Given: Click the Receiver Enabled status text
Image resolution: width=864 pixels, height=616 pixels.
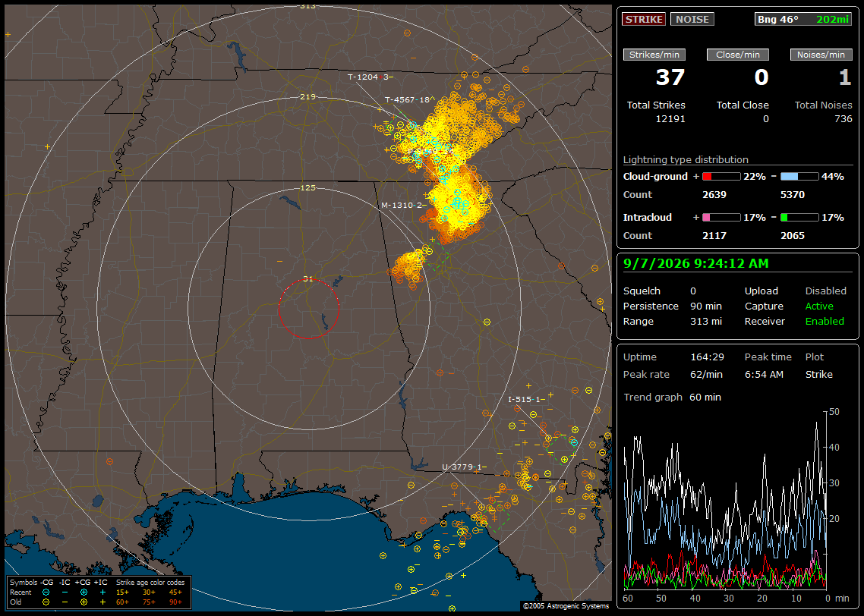Looking at the screenshot, I should tap(825, 322).
